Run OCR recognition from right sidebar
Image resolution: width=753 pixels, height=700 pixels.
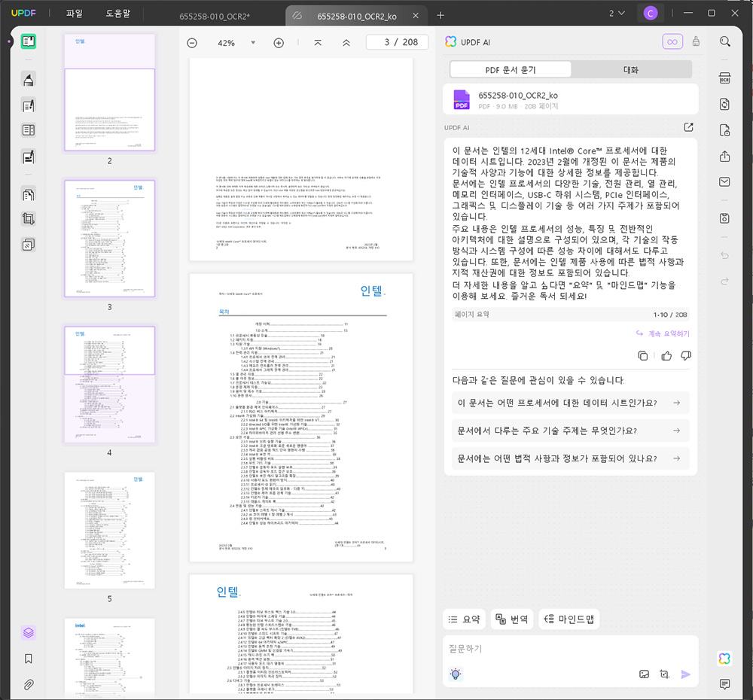724,78
